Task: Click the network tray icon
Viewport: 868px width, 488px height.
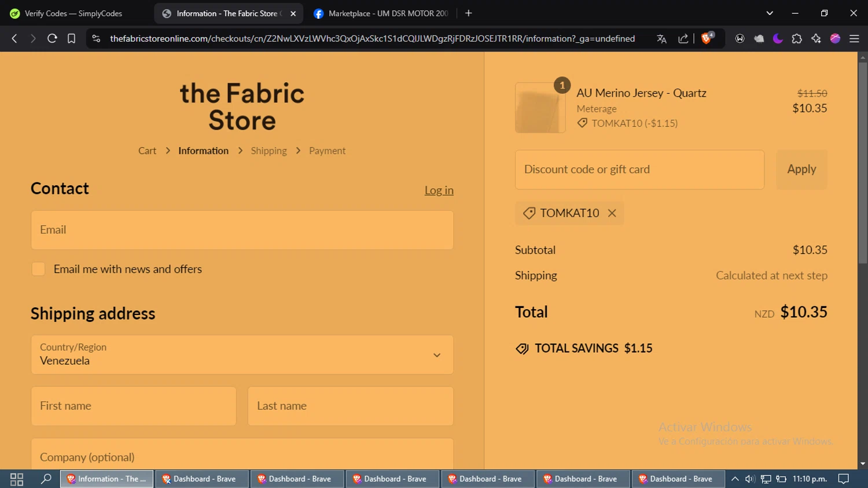Action: (x=766, y=479)
